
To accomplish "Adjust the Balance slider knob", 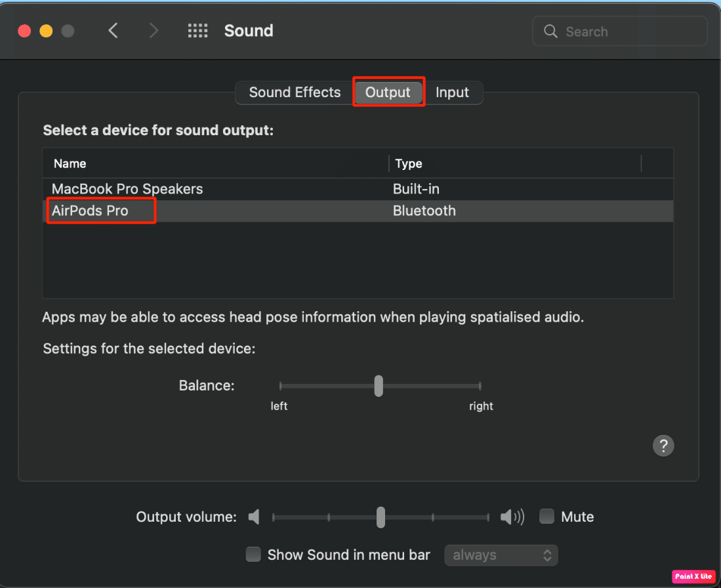I will coord(379,386).
